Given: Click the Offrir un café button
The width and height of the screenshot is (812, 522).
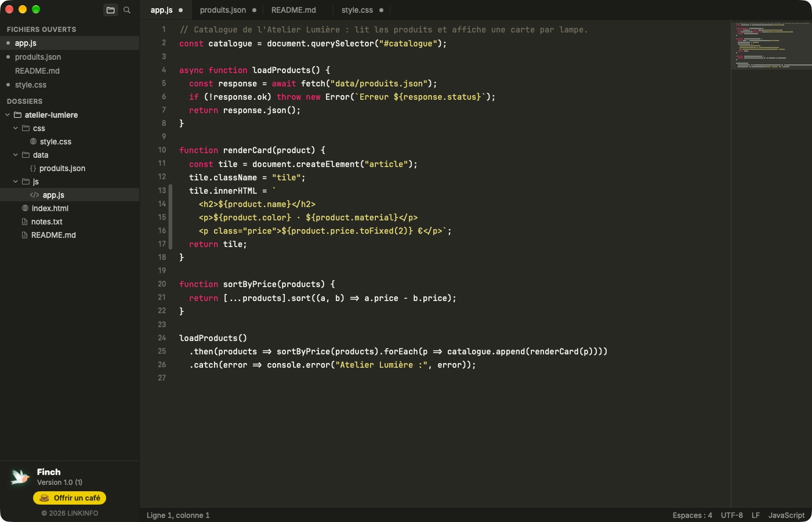Looking at the screenshot, I should coord(70,498).
